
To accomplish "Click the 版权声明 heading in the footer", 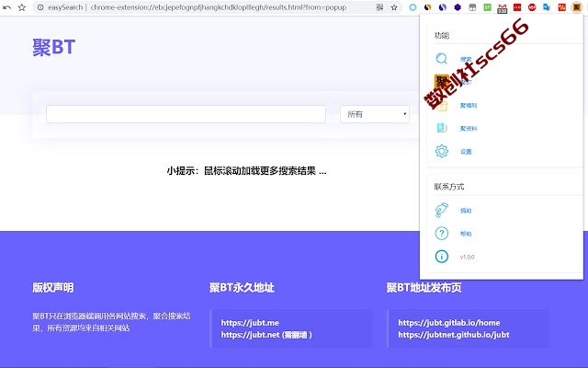I will [x=53, y=288].
